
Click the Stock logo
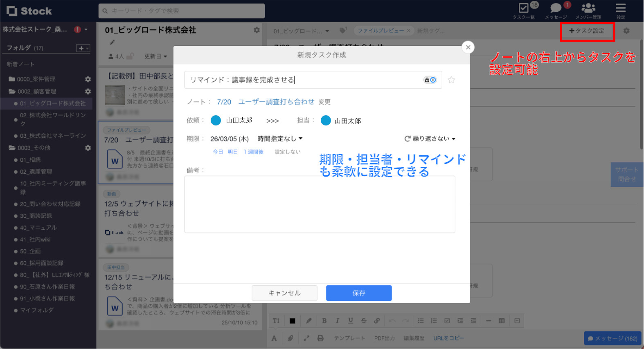click(x=29, y=11)
